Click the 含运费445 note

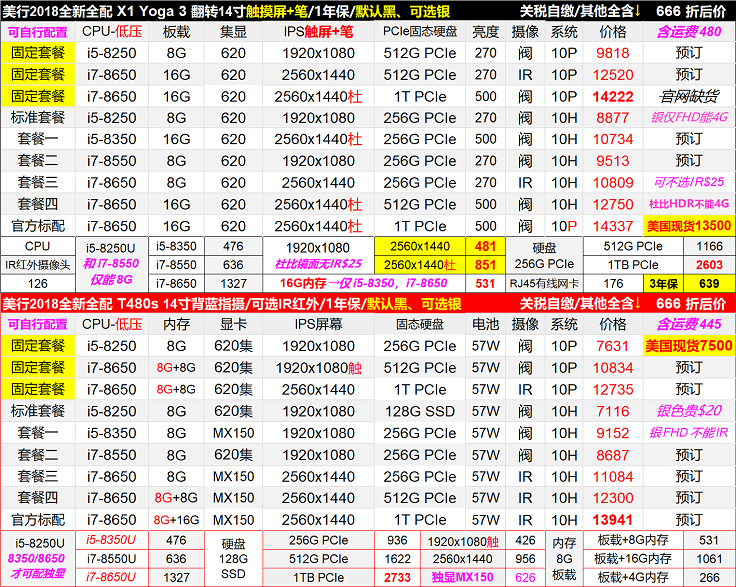[689, 324]
